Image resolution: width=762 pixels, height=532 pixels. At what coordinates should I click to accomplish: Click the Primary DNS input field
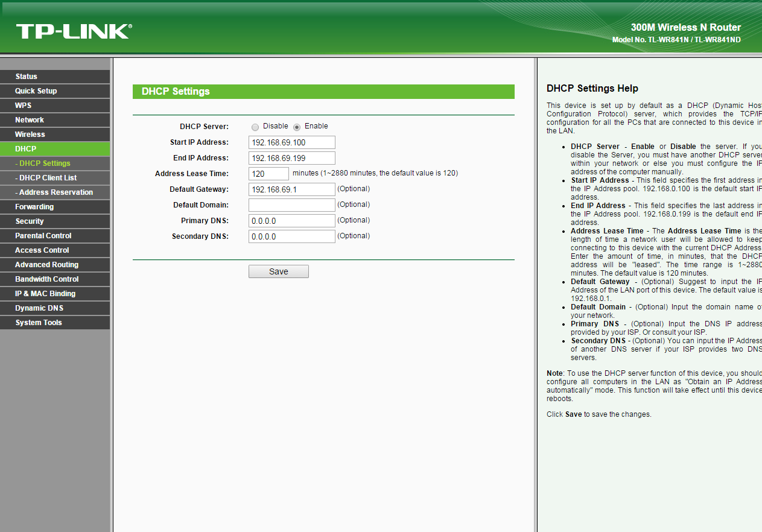click(291, 221)
